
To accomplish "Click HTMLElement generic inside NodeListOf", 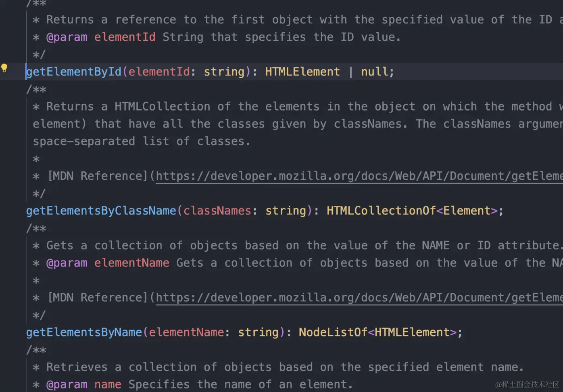I will [412, 332].
